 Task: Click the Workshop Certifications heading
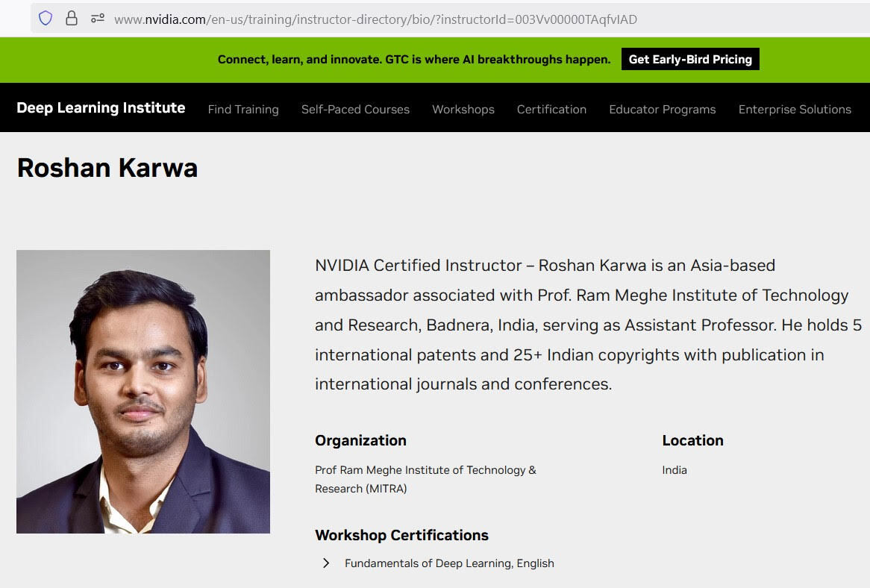tap(401, 535)
